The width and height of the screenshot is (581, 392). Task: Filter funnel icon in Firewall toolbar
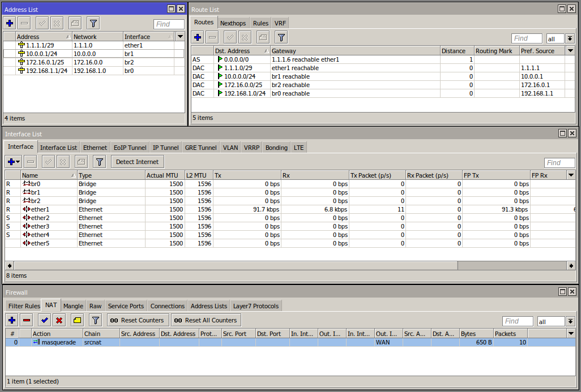pyautogui.click(x=95, y=320)
